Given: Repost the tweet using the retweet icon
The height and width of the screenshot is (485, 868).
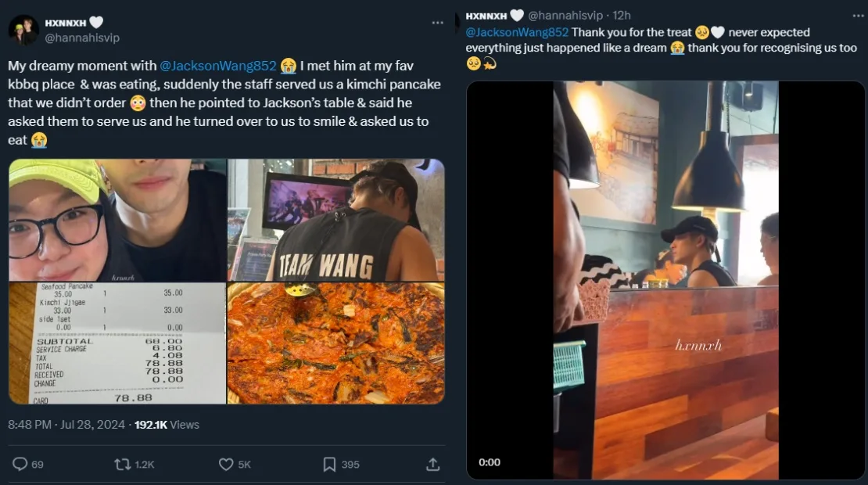Looking at the screenshot, I should pos(123,464).
